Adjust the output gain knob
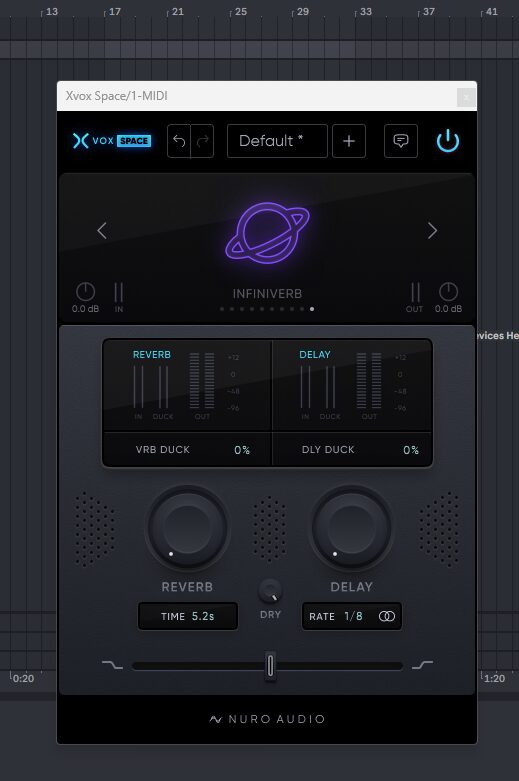This screenshot has height=781, width=519. 448,291
